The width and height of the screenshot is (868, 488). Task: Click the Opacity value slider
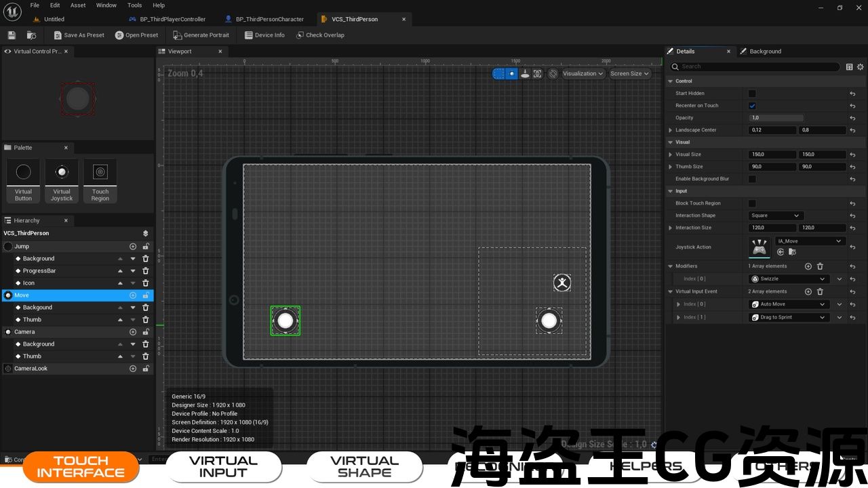(x=776, y=118)
